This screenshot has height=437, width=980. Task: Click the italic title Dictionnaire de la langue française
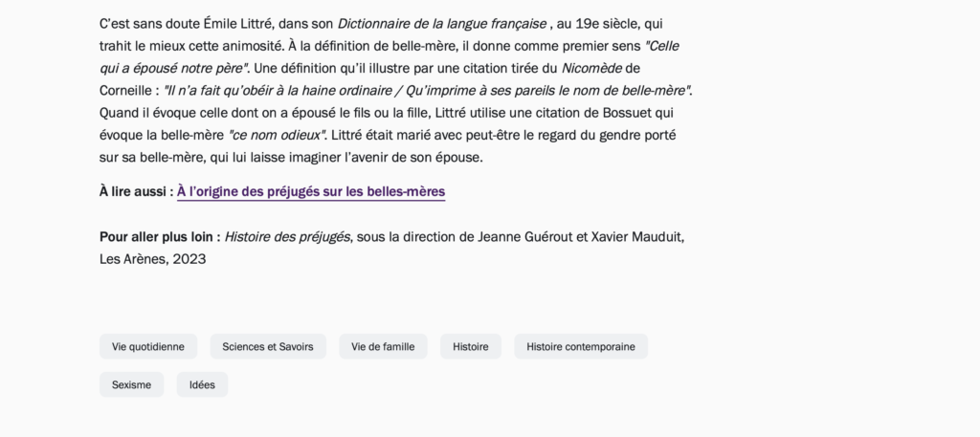pyautogui.click(x=442, y=24)
